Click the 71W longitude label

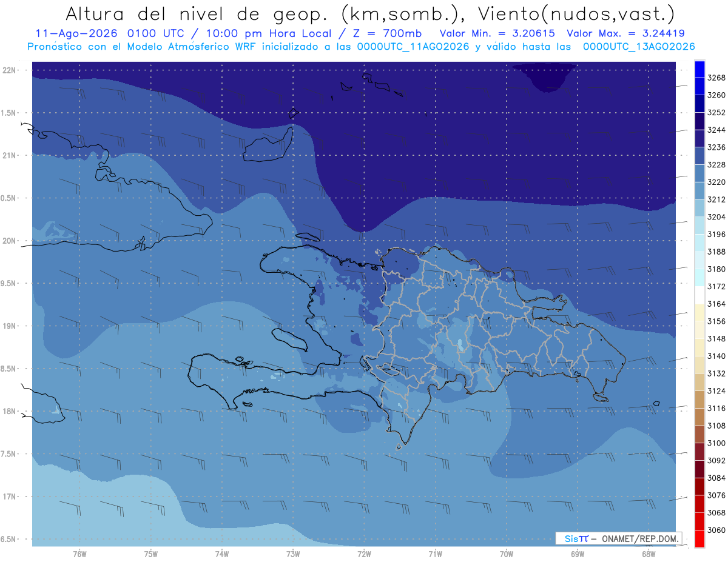435,554
